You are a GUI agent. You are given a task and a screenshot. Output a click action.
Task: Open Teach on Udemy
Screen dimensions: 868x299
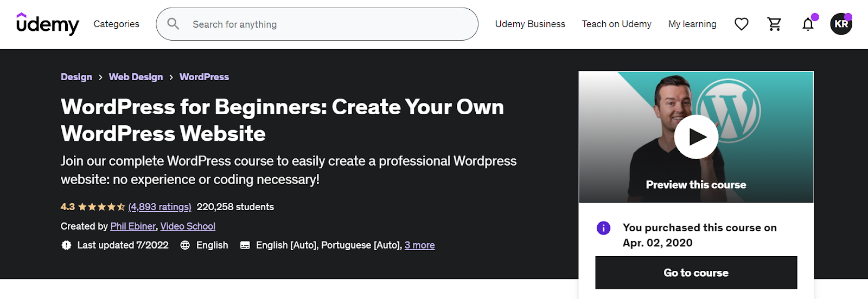pos(616,24)
